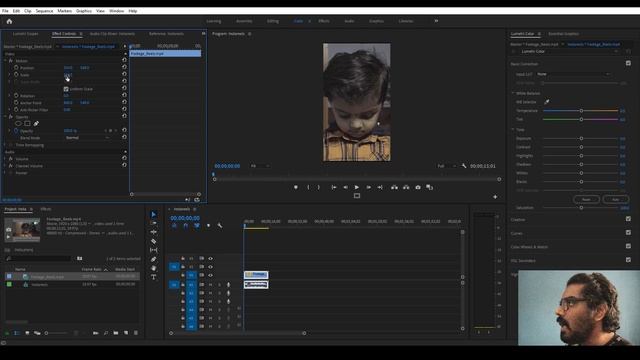The image size is (640, 360).
Task: Open Program monitor zoom level dropdown
Action: (260, 166)
